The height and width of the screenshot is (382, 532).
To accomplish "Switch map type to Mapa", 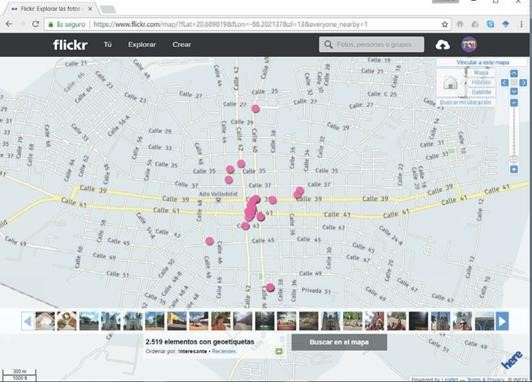I will [x=481, y=73].
